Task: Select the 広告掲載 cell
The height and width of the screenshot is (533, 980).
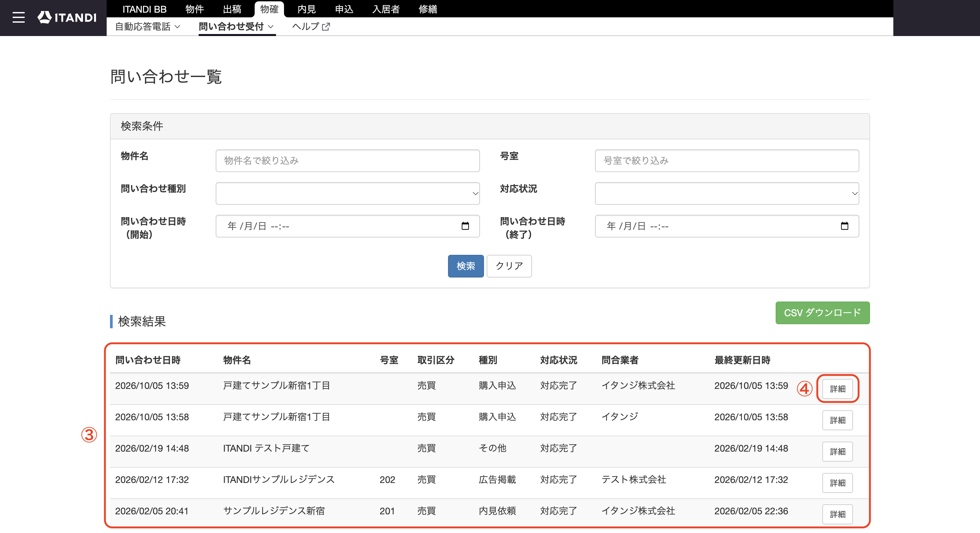Action: pos(497,480)
